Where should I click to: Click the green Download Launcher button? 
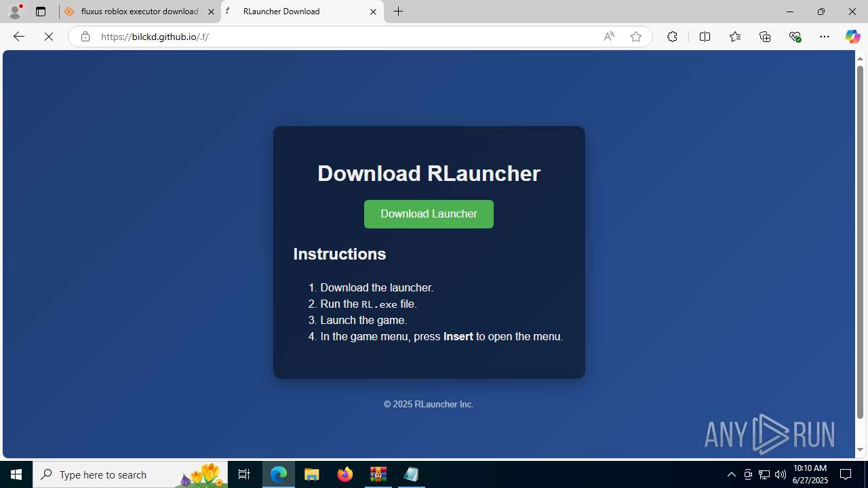429,214
